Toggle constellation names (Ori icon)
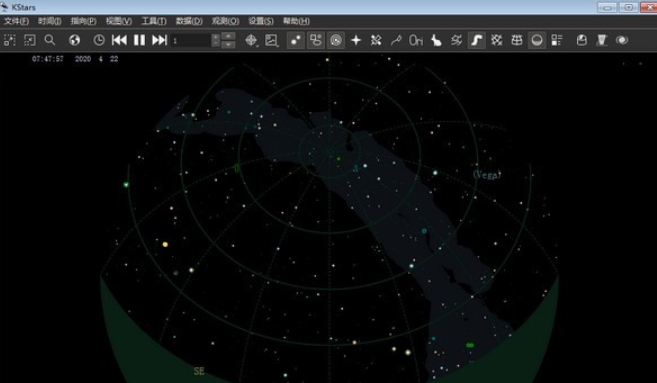 (x=416, y=40)
